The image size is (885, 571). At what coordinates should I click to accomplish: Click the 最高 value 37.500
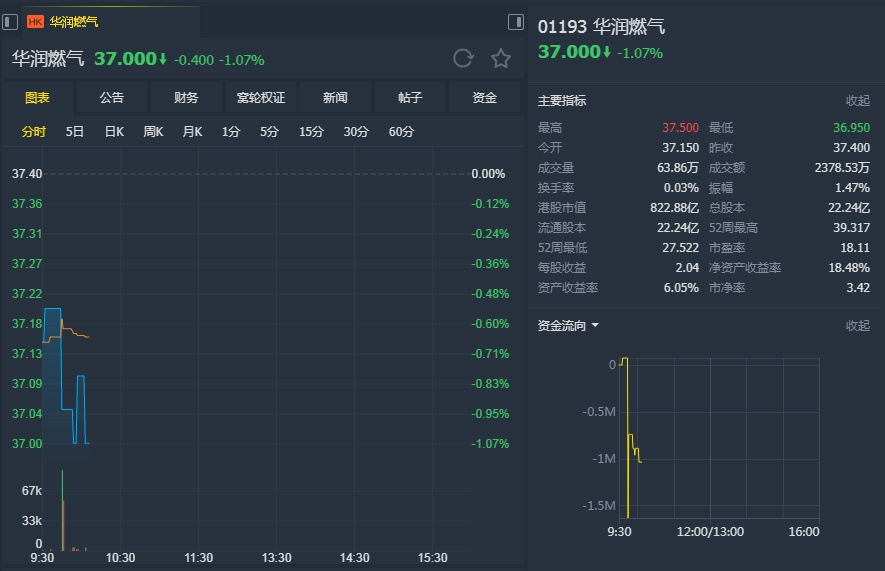[680, 128]
